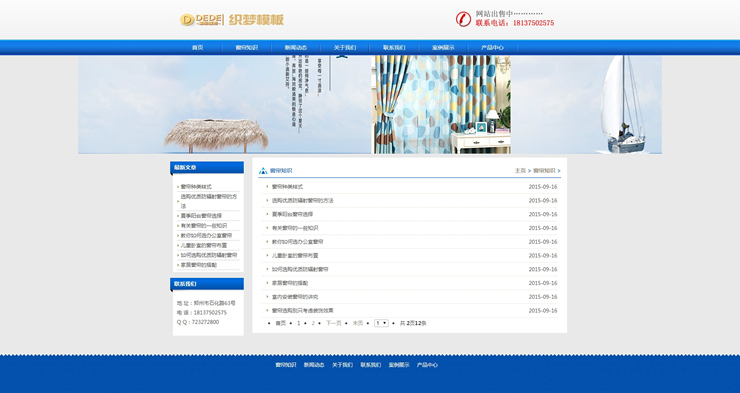This screenshot has width=740, height=393.
Task: Click 末页 in the pagination
Action: point(358,323)
